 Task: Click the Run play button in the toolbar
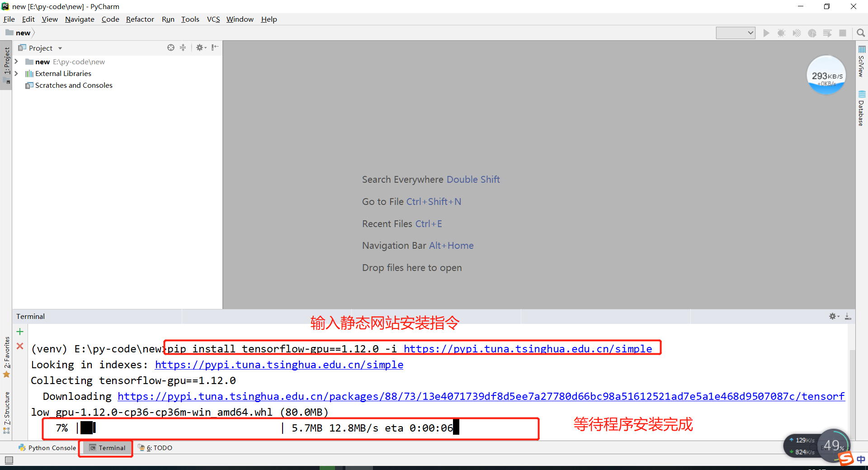pyautogui.click(x=766, y=33)
